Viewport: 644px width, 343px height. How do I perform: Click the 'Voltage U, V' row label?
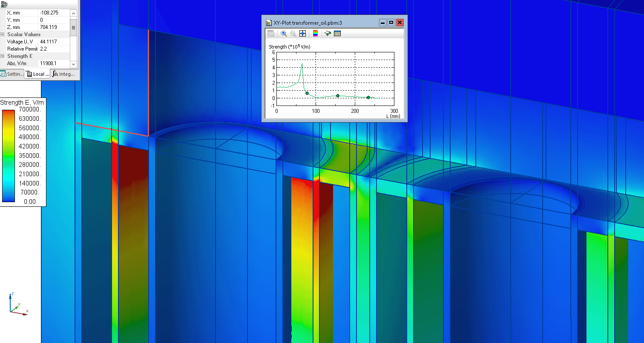[x=20, y=42]
